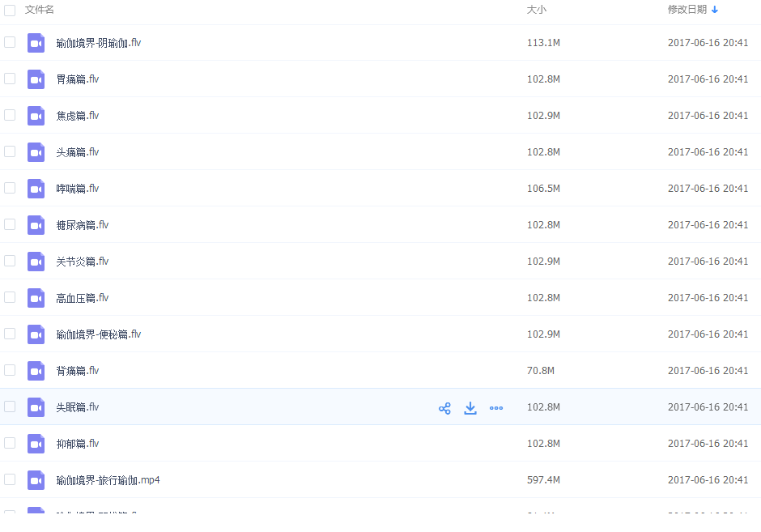The image size is (761, 532).
Task: Open the file 高血压篇.flv
Action: [83, 298]
